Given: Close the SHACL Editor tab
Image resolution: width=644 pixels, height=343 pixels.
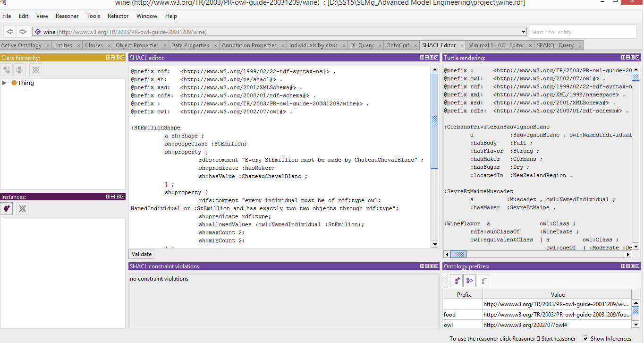Looking at the screenshot, I should 461,46.
